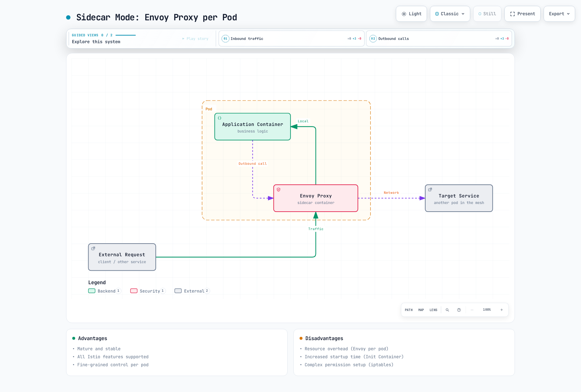Viewport: 581px width, 392px height.
Task: Click the Network edge label
Action: click(391, 193)
